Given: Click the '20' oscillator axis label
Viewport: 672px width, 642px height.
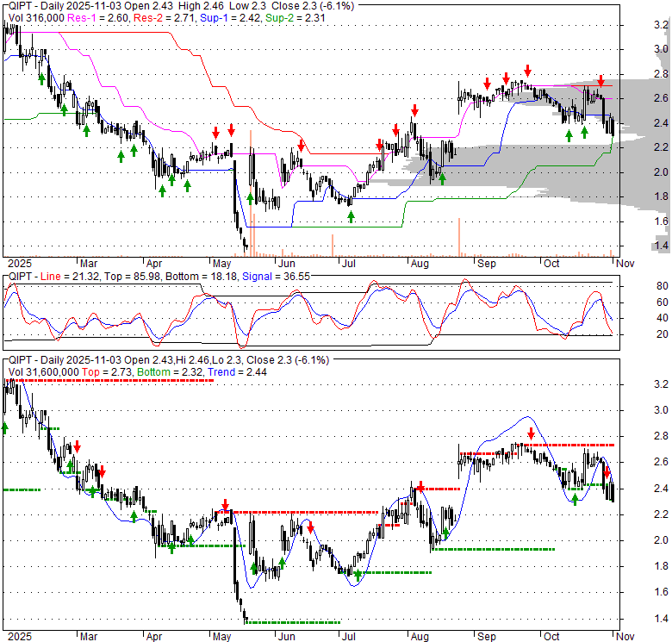Looking at the screenshot, I should tap(663, 334).
